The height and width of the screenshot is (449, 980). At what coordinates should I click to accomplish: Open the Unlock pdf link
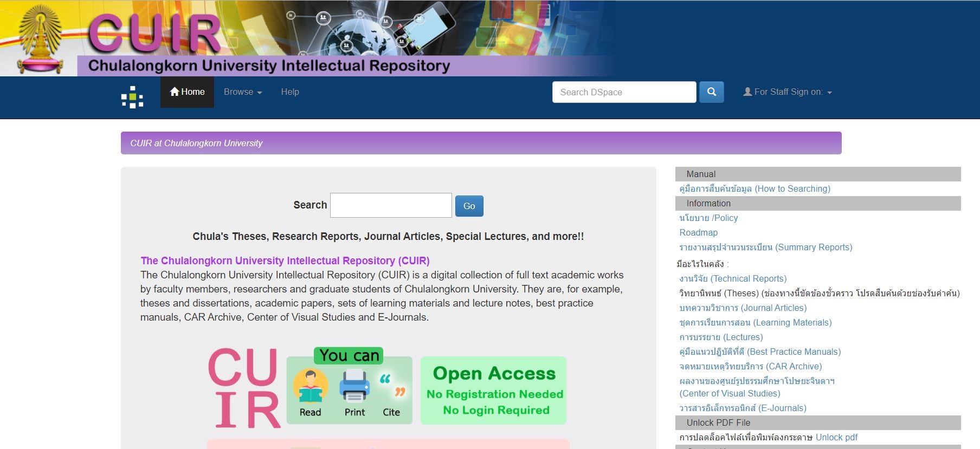(836, 437)
